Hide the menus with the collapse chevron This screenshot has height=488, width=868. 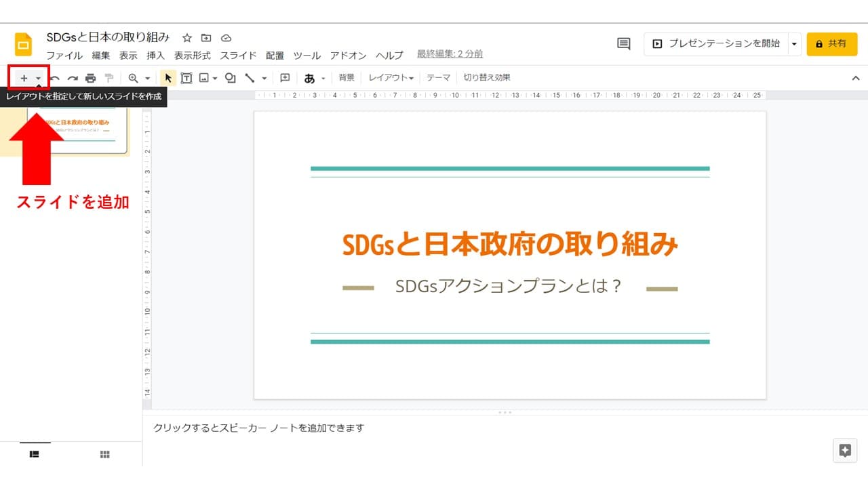(x=855, y=78)
